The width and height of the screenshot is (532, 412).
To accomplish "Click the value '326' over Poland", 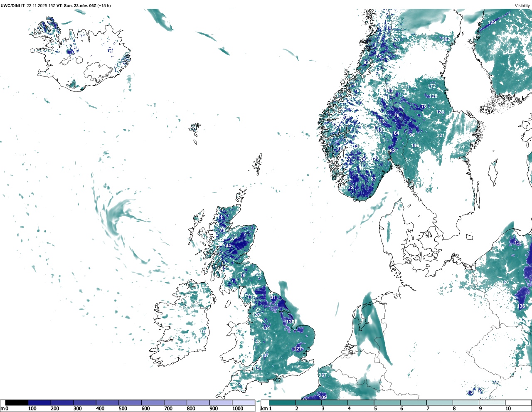I will pos(505,282).
